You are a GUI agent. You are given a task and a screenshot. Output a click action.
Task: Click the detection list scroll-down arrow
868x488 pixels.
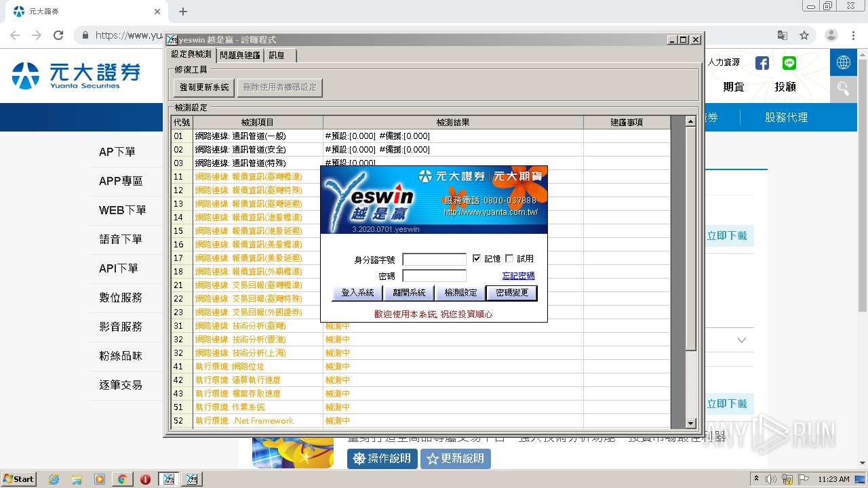(x=691, y=424)
